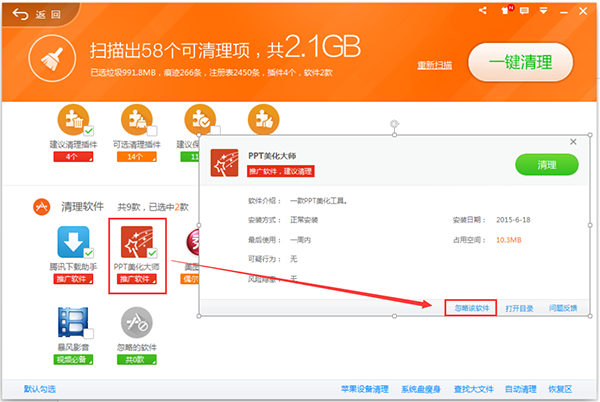Select the 暴风影音 software icon

pos(72,327)
